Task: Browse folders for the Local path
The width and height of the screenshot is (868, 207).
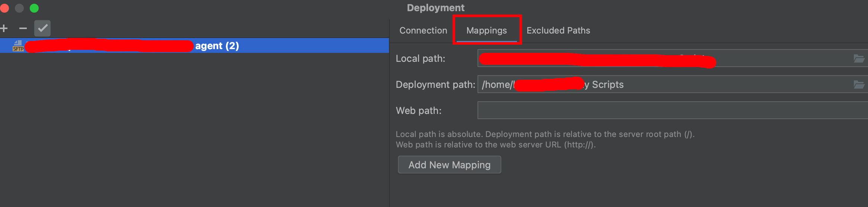Action: coord(859,58)
